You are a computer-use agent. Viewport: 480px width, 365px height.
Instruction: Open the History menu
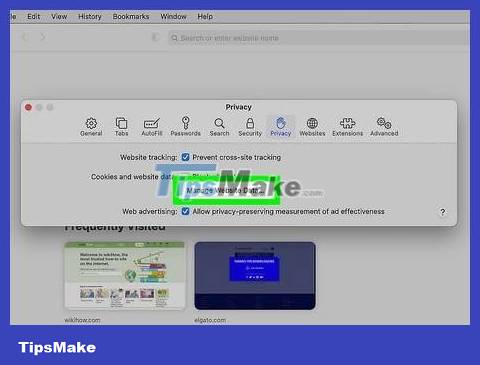click(90, 16)
